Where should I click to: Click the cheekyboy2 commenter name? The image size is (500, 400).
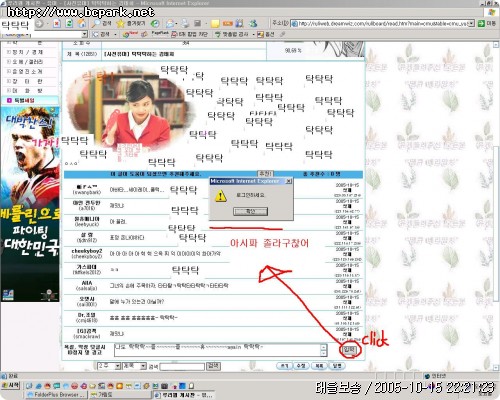pyautogui.click(x=87, y=251)
